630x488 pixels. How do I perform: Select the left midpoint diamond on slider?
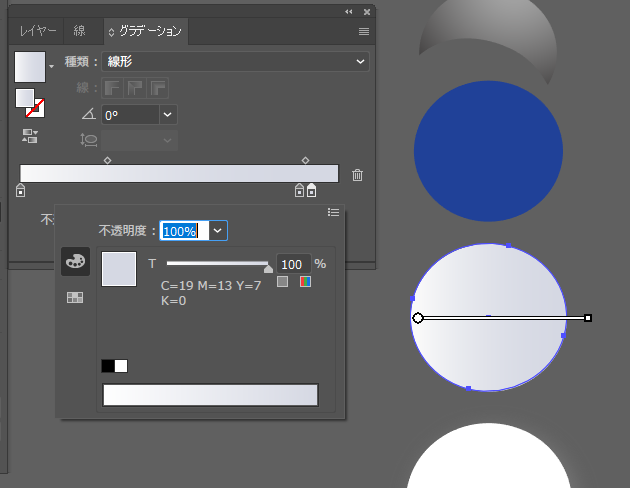click(107, 160)
